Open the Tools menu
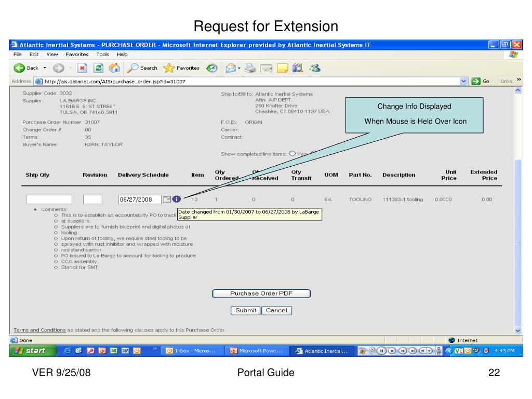 coord(102,54)
